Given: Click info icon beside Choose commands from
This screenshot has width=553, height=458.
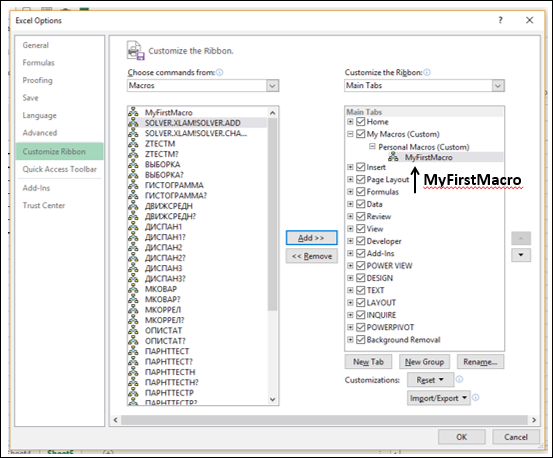Looking at the screenshot, I should tap(219, 72).
